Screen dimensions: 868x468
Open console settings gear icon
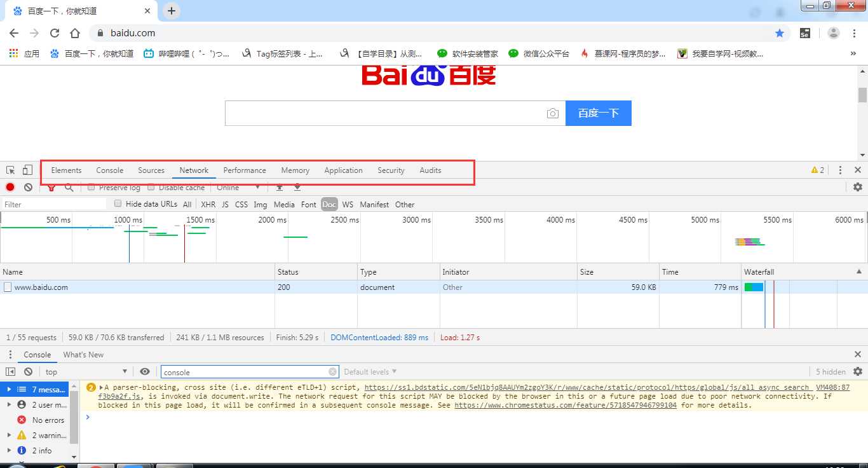858,371
